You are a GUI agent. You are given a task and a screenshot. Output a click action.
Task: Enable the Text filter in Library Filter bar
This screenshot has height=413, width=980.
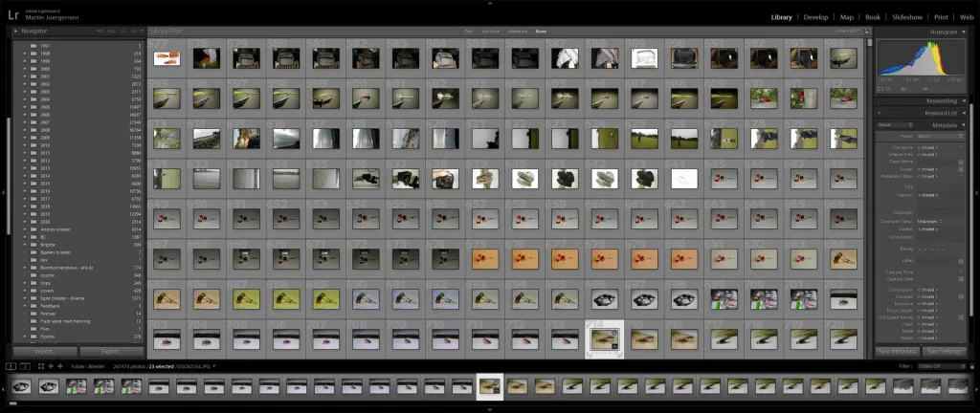(x=469, y=32)
